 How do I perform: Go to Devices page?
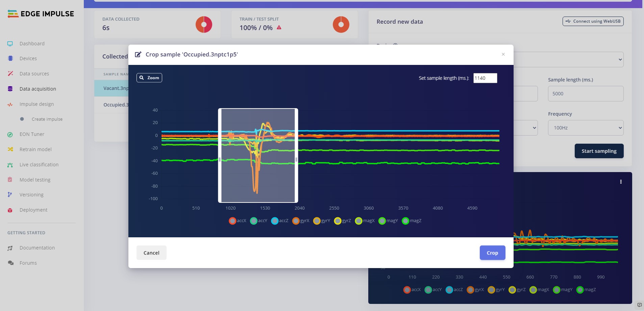pyautogui.click(x=28, y=58)
